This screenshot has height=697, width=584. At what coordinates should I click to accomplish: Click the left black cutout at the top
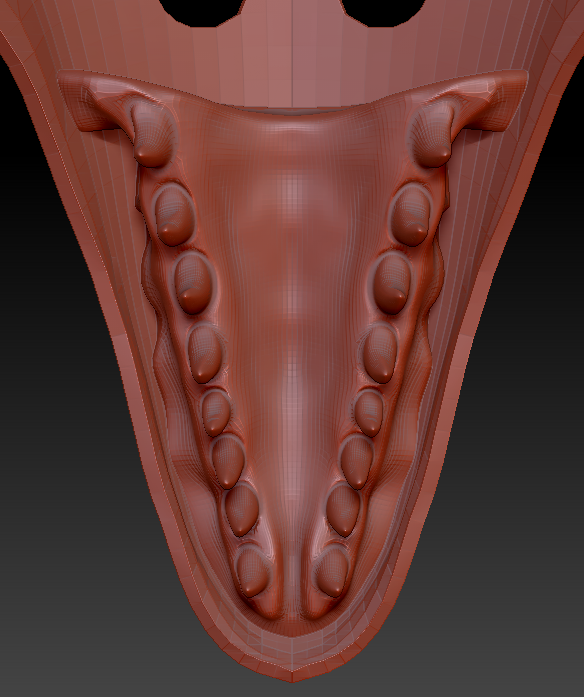(201, 12)
